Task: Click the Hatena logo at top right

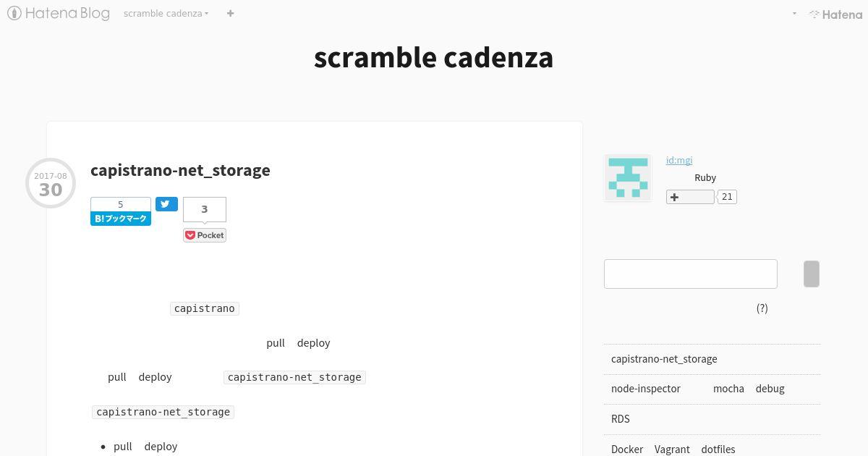Action: (835, 14)
